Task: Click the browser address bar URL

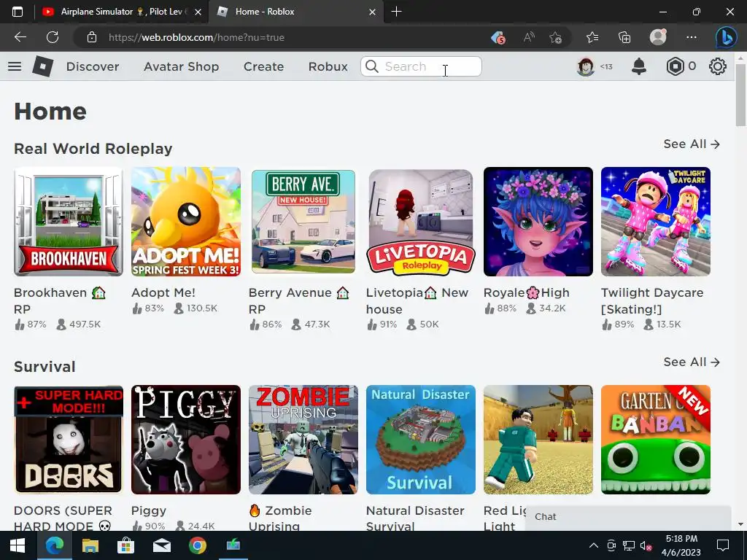Action: [x=196, y=37]
